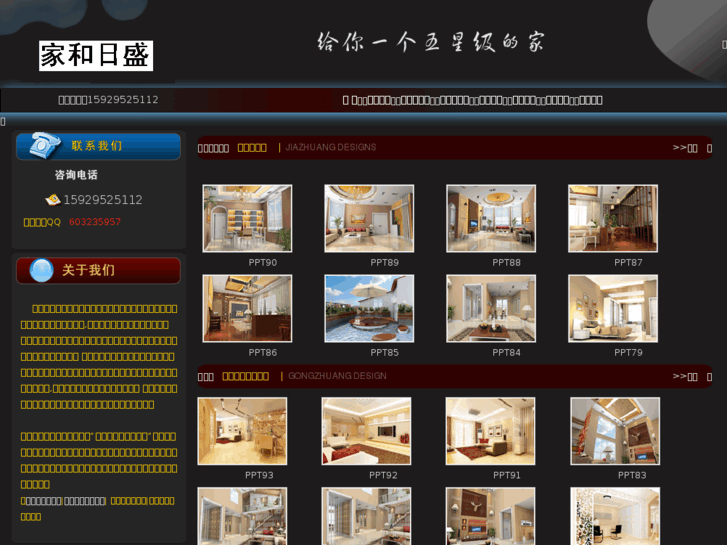Click the PPT83 caption link
Screen dimensions: 727x545
(632, 475)
